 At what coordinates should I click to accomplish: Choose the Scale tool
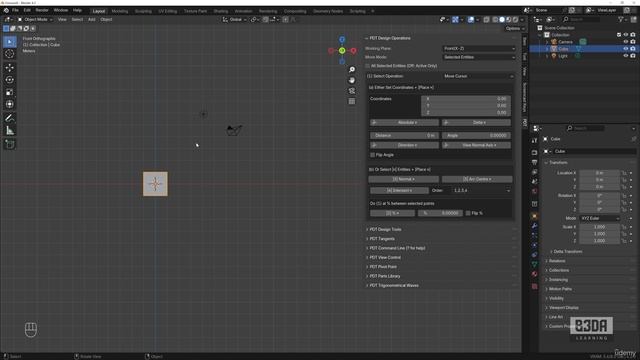pyautogui.click(x=10, y=92)
